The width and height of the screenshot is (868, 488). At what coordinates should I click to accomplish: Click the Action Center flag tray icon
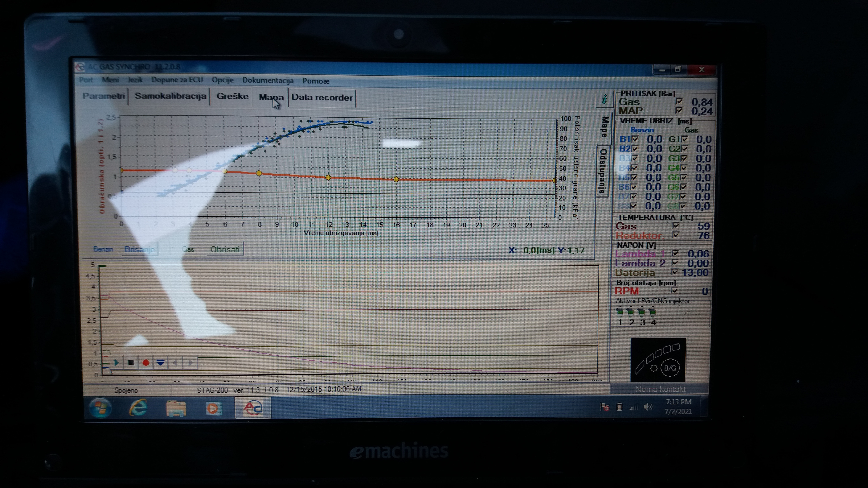(x=605, y=407)
